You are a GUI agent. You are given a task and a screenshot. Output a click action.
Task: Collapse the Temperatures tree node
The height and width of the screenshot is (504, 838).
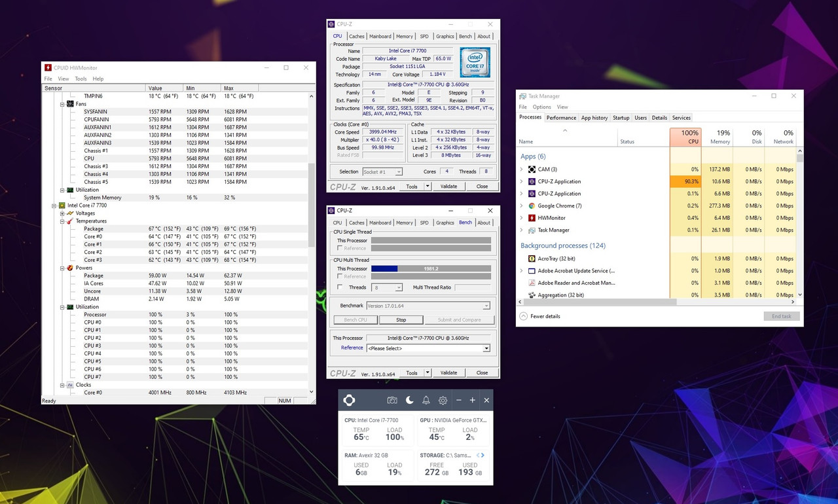coord(63,221)
